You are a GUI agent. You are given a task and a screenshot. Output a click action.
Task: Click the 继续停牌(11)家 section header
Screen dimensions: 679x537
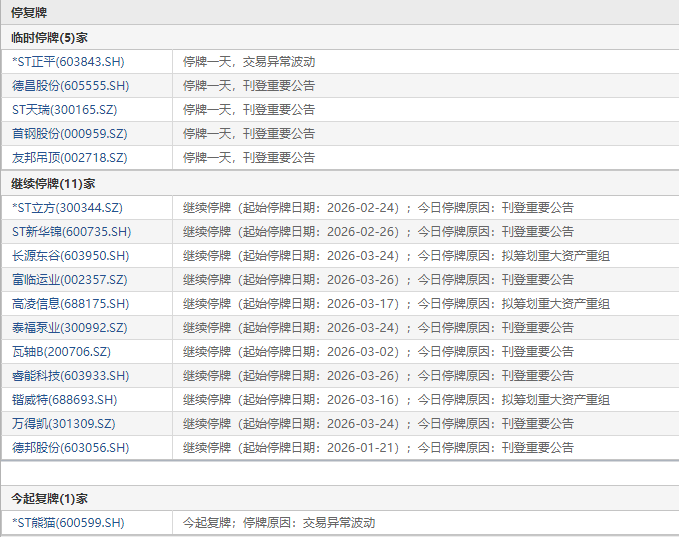point(53,184)
